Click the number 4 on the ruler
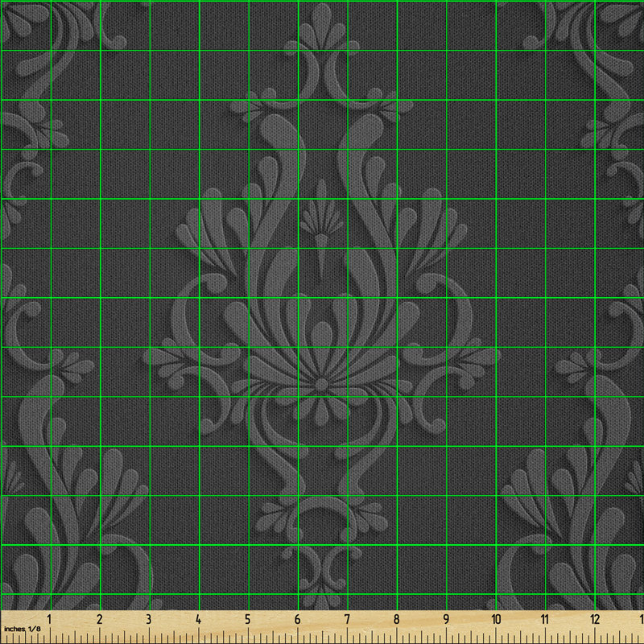The width and height of the screenshot is (644, 644). coord(198,619)
